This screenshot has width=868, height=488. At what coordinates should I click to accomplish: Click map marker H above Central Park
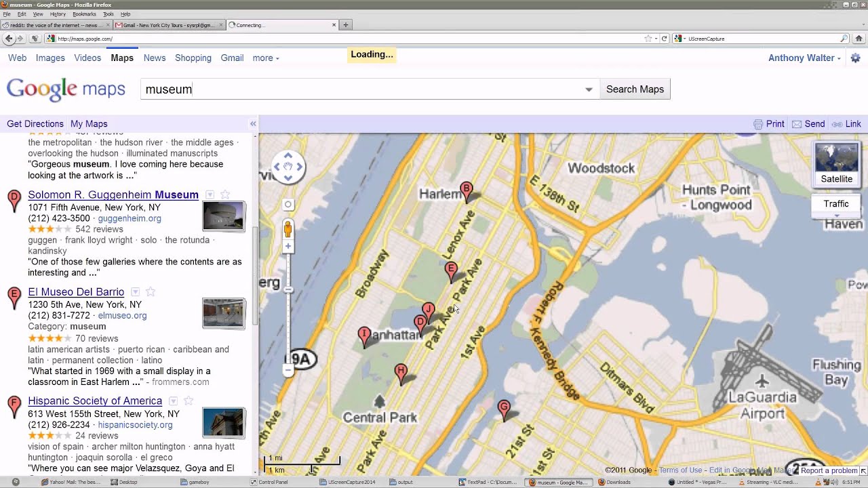(401, 373)
